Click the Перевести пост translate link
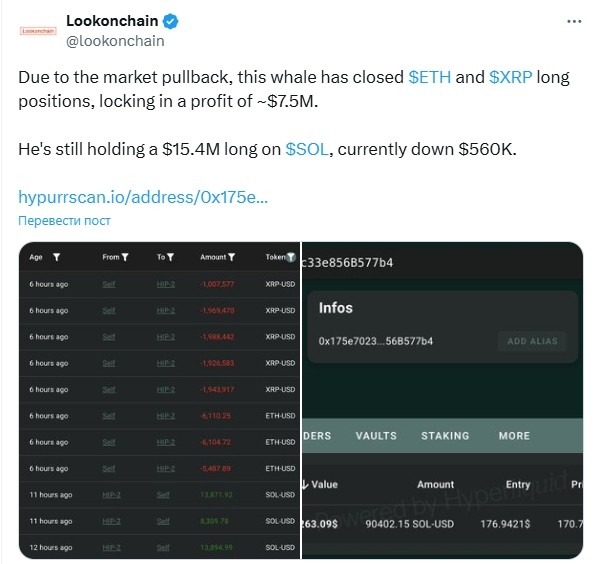Viewport: 598px width, 564px height. coord(64,220)
